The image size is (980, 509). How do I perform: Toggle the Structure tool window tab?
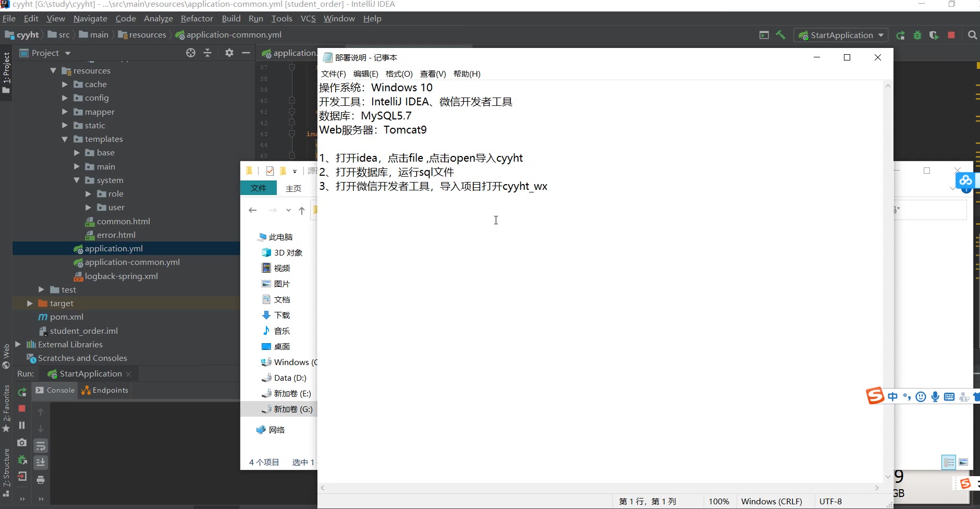point(6,472)
